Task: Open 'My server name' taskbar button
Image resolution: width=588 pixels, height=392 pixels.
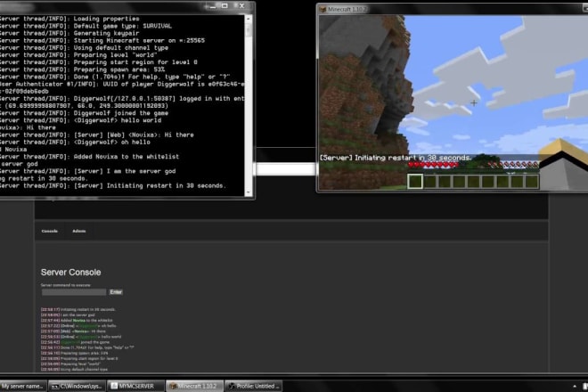Action: tap(23, 386)
